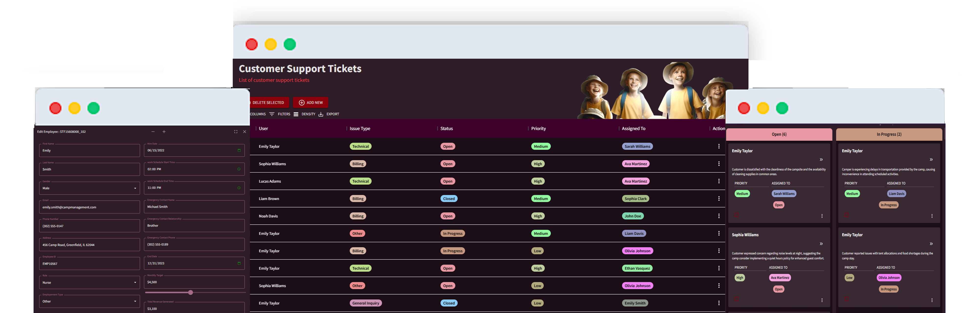
Task: Click the zoom-in plus icon on Edit Employee
Action: [x=164, y=131]
